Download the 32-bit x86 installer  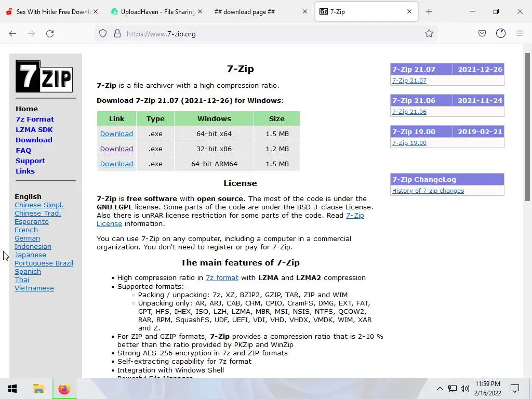[116, 149]
